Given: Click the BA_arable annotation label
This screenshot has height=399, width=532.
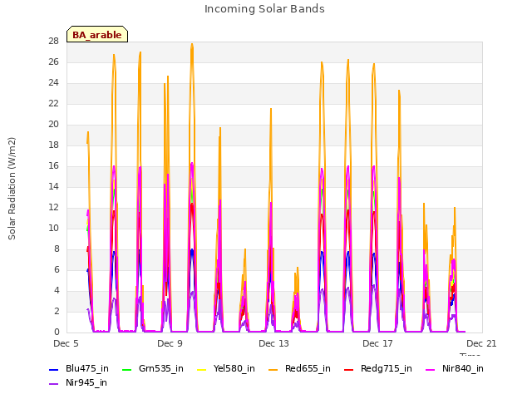Looking at the screenshot, I should point(97,35).
